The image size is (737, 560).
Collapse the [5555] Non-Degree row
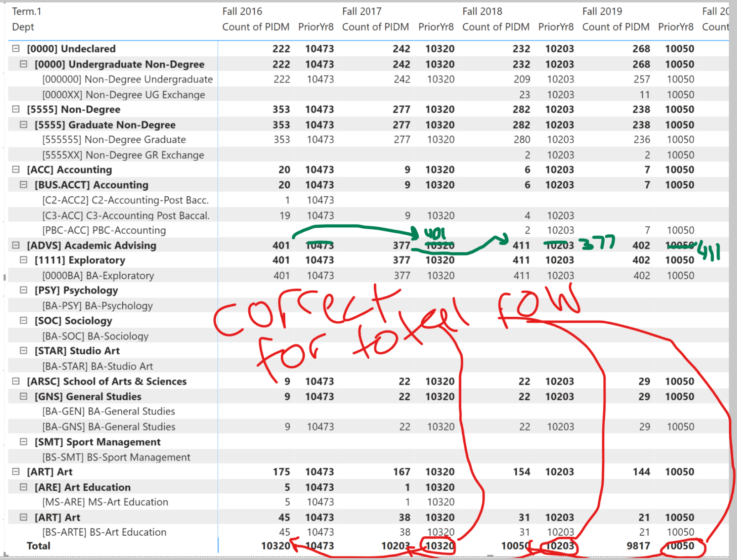tap(16, 109)
